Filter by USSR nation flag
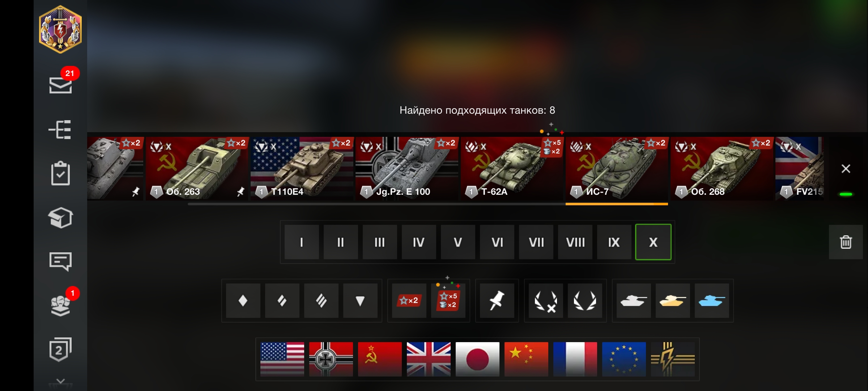Screen dimensions: 868x391 [380, 359]
